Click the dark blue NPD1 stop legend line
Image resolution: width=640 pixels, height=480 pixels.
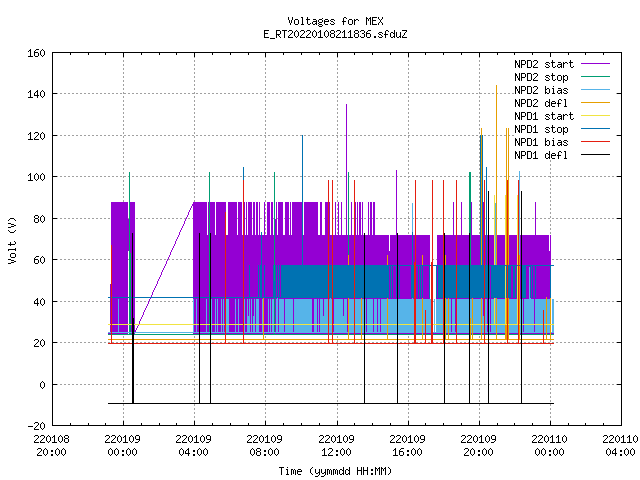coord(595,129)
